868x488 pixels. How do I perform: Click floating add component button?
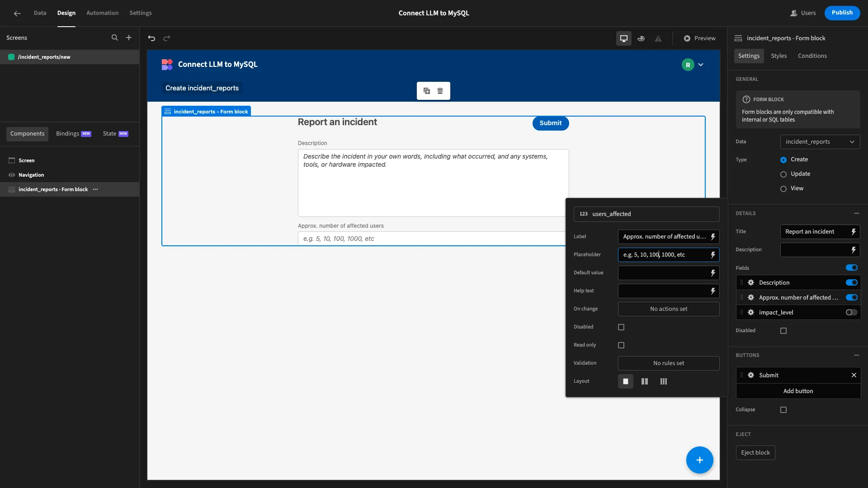(700, 460)
